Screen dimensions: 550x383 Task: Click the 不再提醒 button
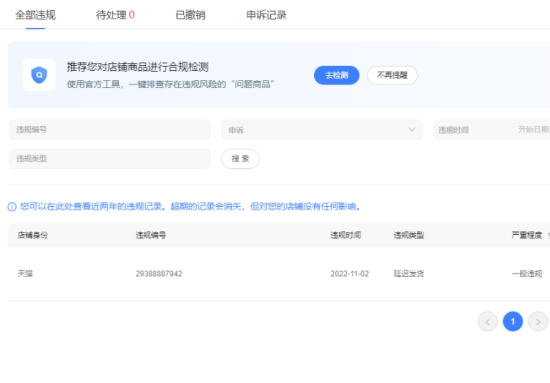pos(392,75)
